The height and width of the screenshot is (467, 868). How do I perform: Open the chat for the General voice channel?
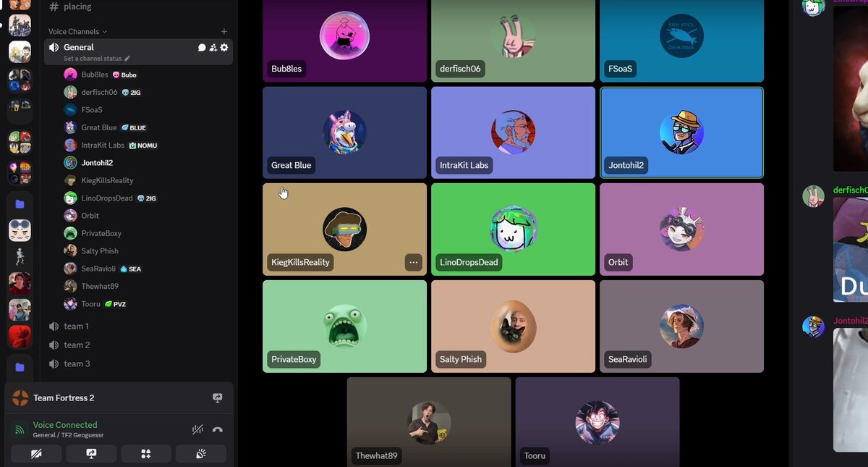coord(202,48)
